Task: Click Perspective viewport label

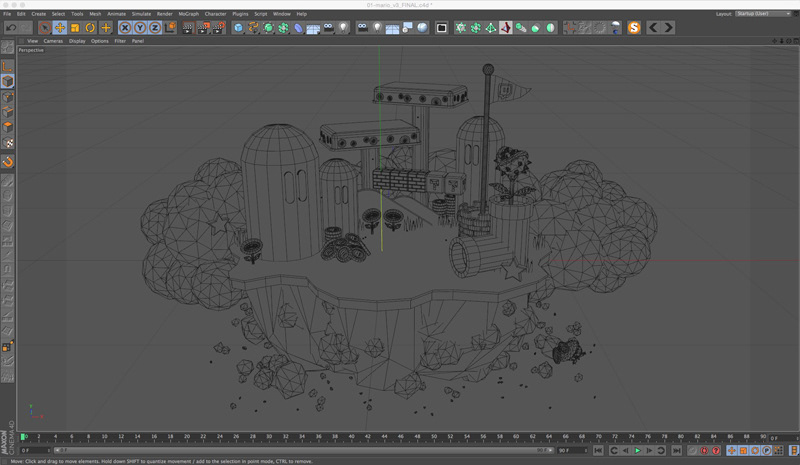Action: 31,50
